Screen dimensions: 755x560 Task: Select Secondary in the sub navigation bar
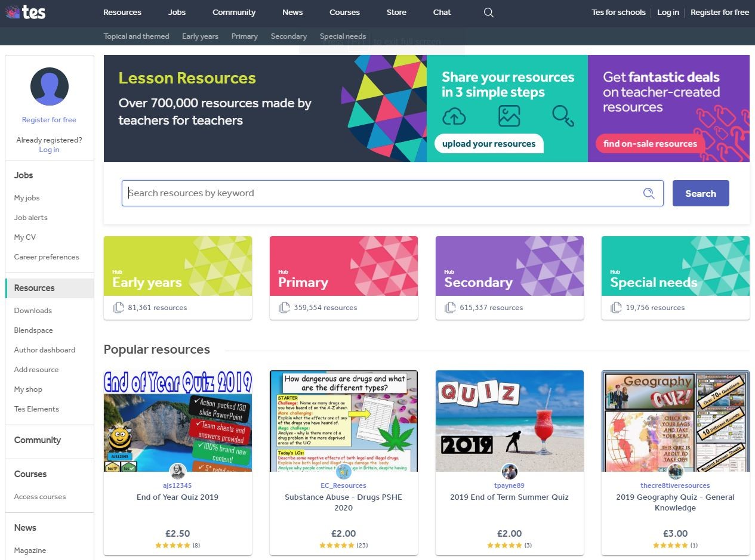289,36
